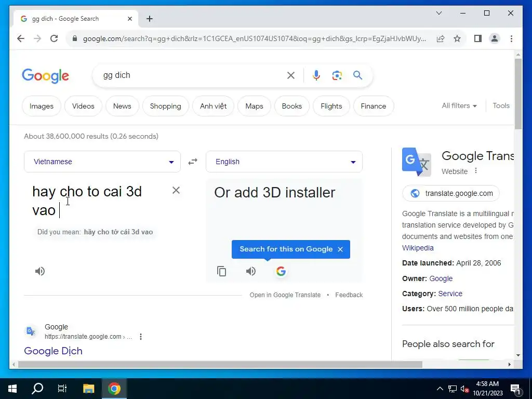Accept the Did you mean suggestion
The height and width of the screenshot is (399, 532).
pyautogui.click(x=118, y=232)
